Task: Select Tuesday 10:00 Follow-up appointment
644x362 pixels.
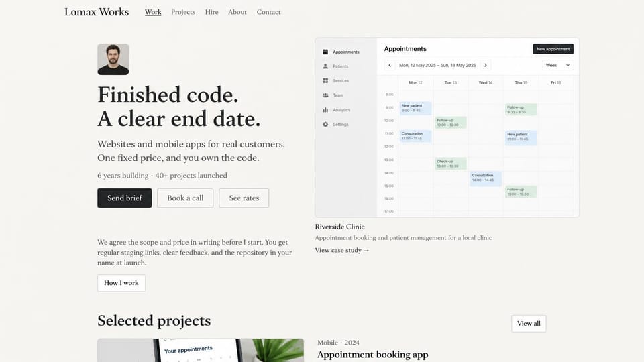Action: pos(451,122)
